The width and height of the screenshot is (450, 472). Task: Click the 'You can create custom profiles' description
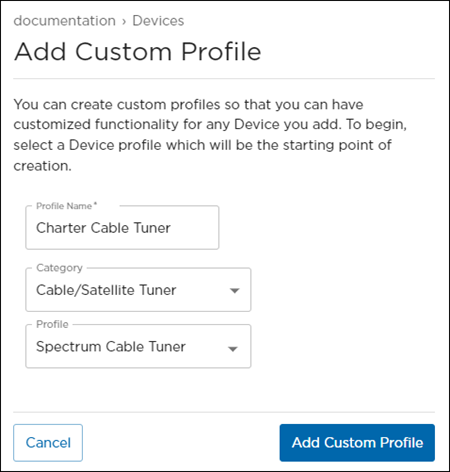pyautogui.click(x=210, y=135)
